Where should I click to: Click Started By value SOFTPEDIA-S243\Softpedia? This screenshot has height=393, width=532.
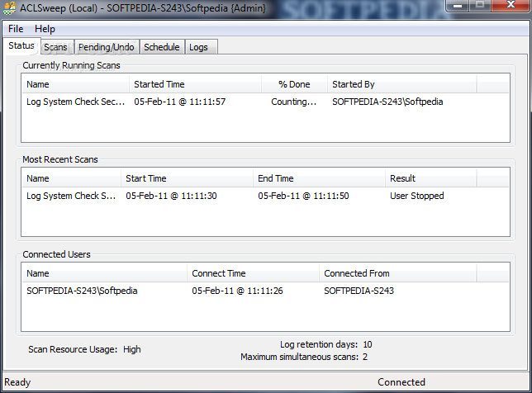click(x=387, y=102)
